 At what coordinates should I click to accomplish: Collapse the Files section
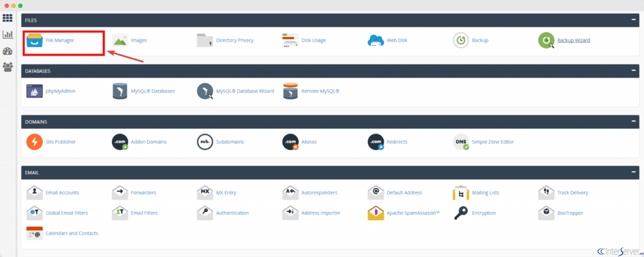(x=634, y=20)
